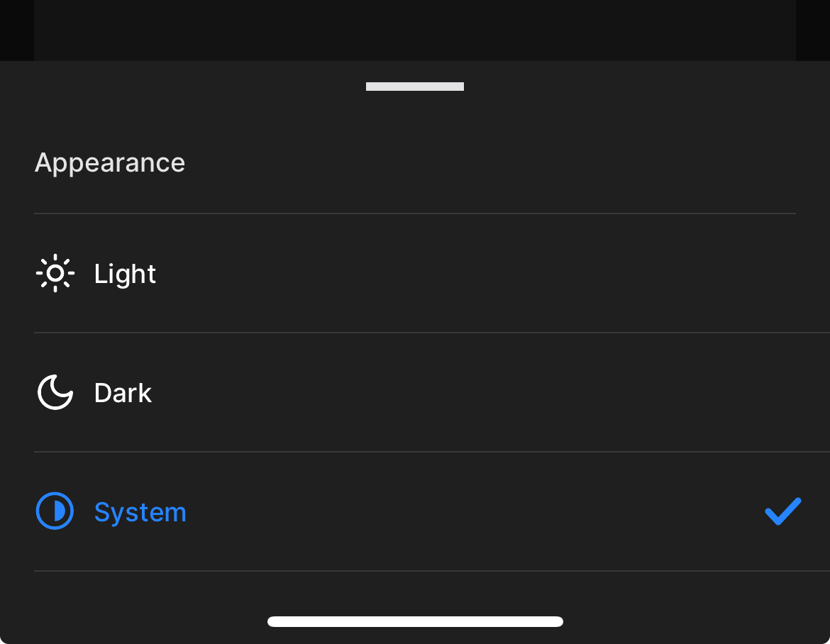Click the Appearance heading
Image resolution: width=830 pixels, height=644 pixels.
click(x=109, y=162)
